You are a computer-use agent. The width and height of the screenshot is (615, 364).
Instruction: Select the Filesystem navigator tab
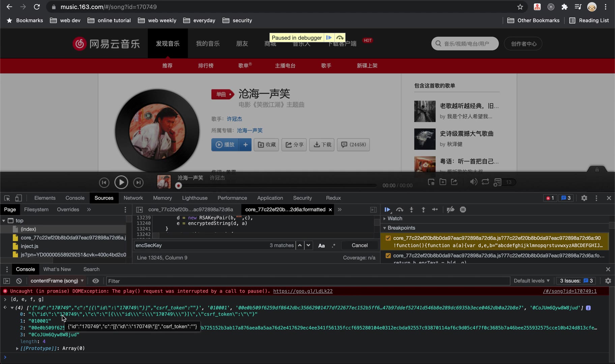pyautogui.click(x=36, y=210)
